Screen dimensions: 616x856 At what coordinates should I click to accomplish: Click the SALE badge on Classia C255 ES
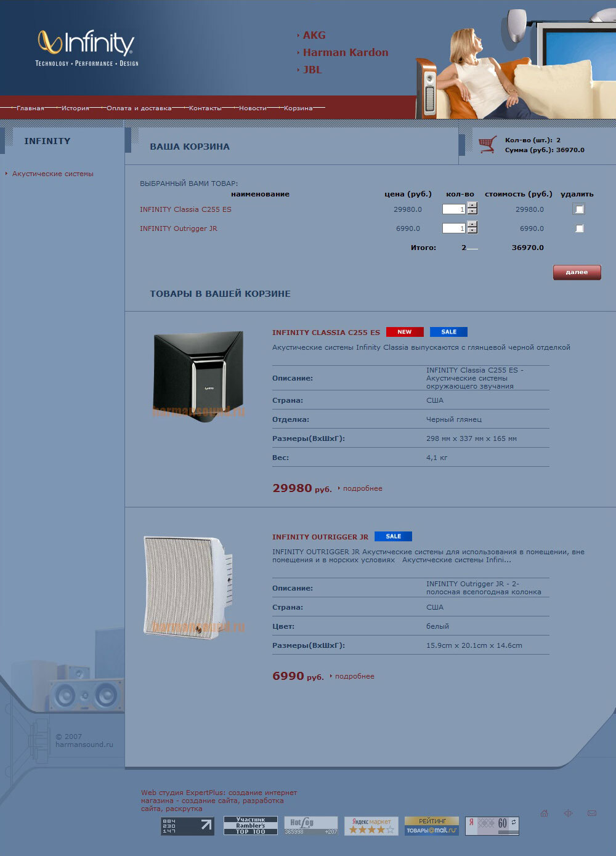tap(448, 332)
